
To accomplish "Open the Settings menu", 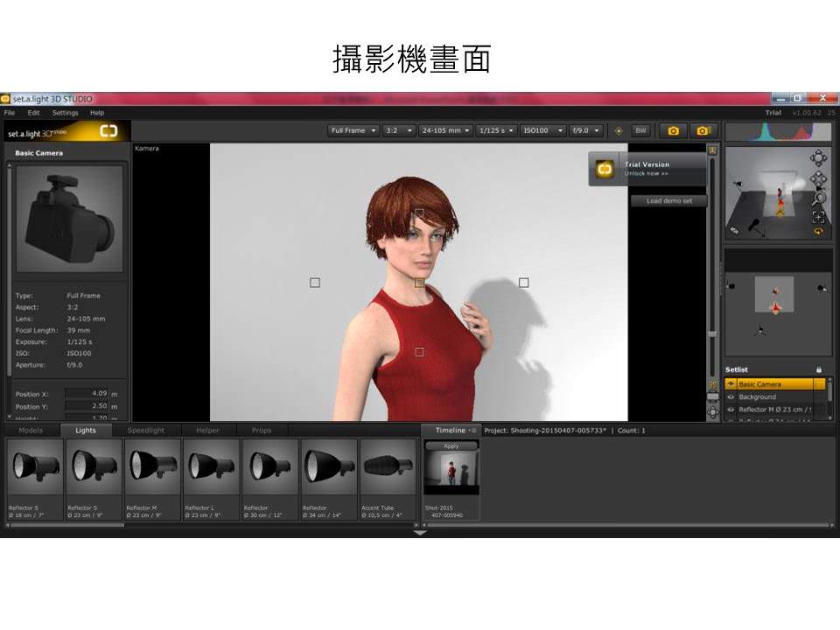I will pos(65,113).
